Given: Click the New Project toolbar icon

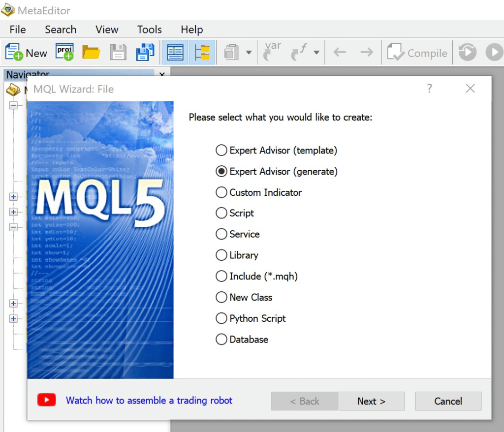Looking at the screenshot, I should pos(64,52).
